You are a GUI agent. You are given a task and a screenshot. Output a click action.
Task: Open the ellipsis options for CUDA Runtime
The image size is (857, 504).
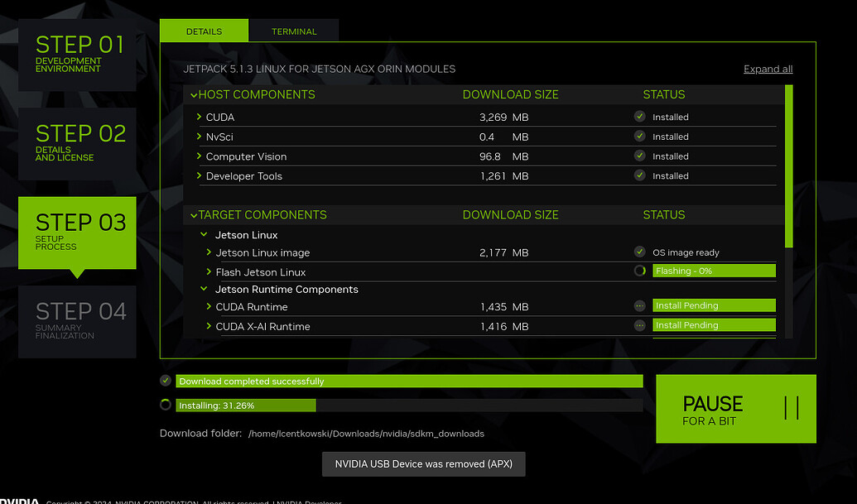coord(639,305)
